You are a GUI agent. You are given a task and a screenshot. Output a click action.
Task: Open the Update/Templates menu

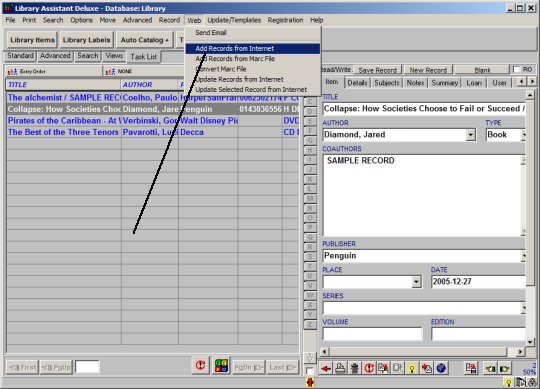pyautogui.click(x=234, y=20)
